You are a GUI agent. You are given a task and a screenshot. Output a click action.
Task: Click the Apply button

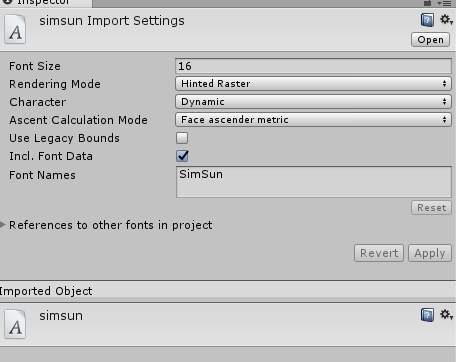tap(430, 253)
